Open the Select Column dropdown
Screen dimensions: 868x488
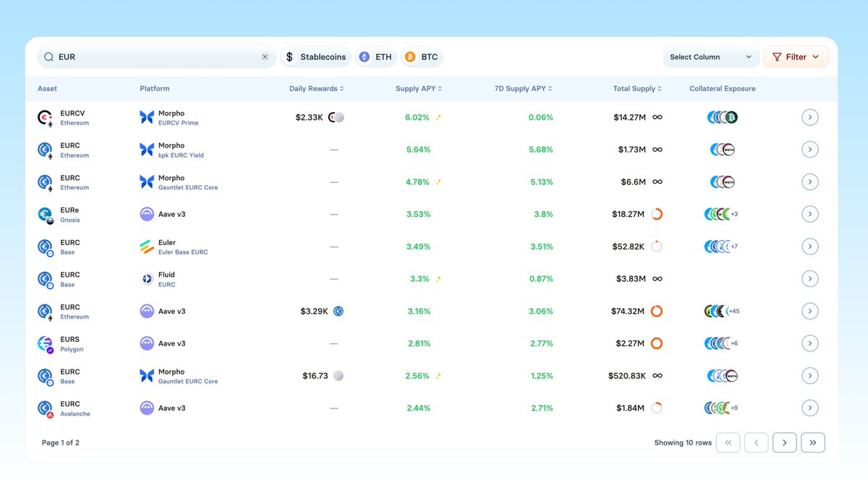(x=711, y=56)
